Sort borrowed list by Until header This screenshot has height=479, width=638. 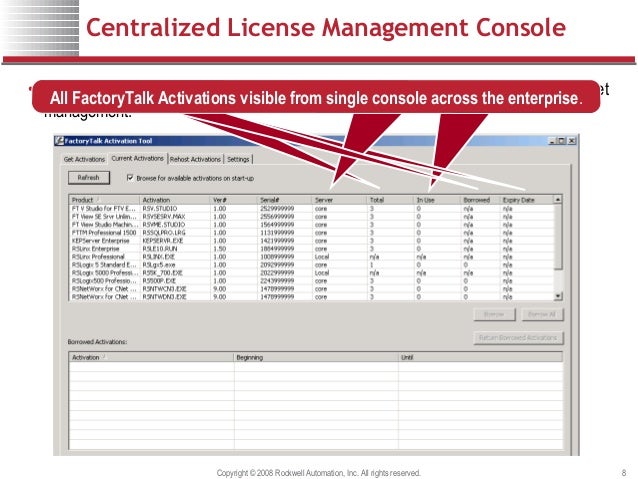point(481,357)
